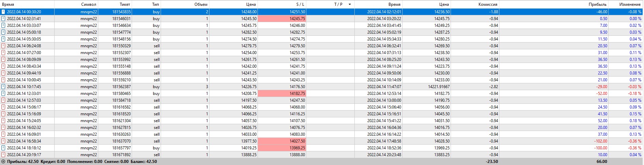The width and height of the screenshot is (644, 165).
Task: Expand the summary row plus icon
Action: [x=3, y=162]
